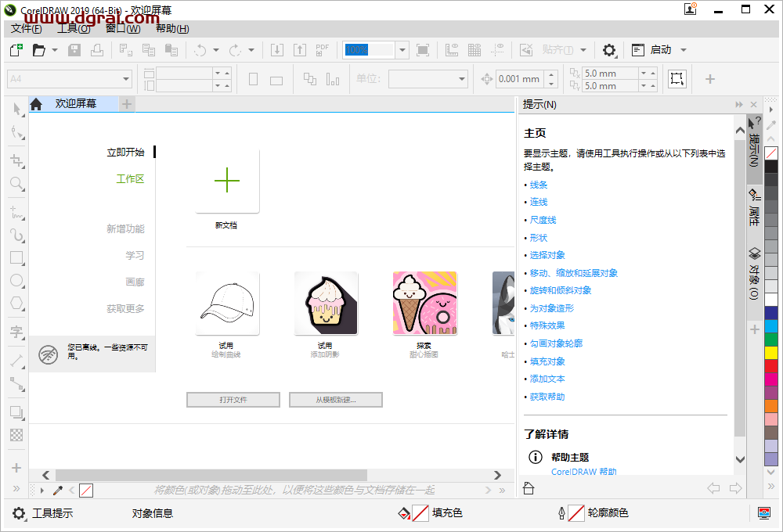Image resolution: width=783 pixels, height=532 pixels.
Task: Open the 旋转和倾斜对象 hint link
Action: click(561, 290)
